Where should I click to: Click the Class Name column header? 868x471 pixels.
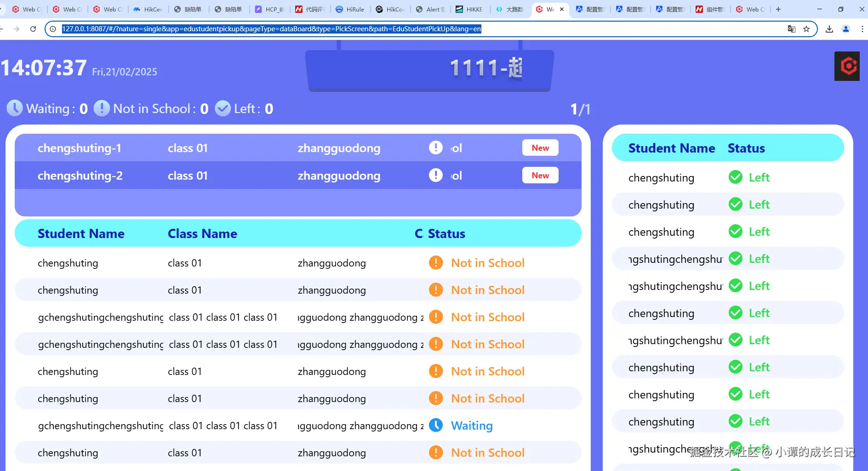[202, 233]
